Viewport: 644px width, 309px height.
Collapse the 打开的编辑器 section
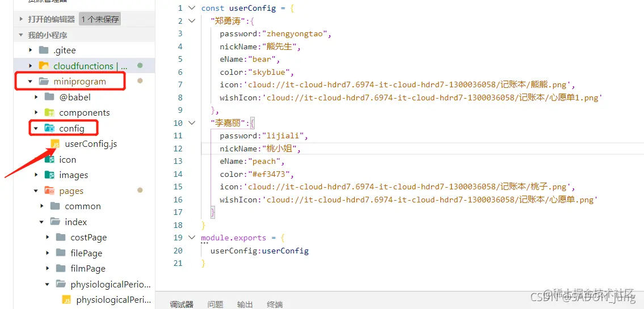click(21, 19)
